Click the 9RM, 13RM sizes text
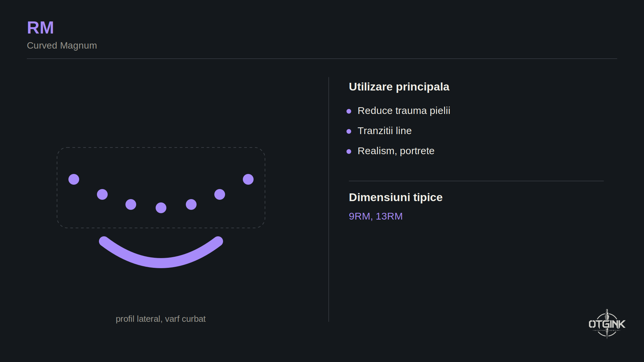The image size is (644, 362). point(376,216)
